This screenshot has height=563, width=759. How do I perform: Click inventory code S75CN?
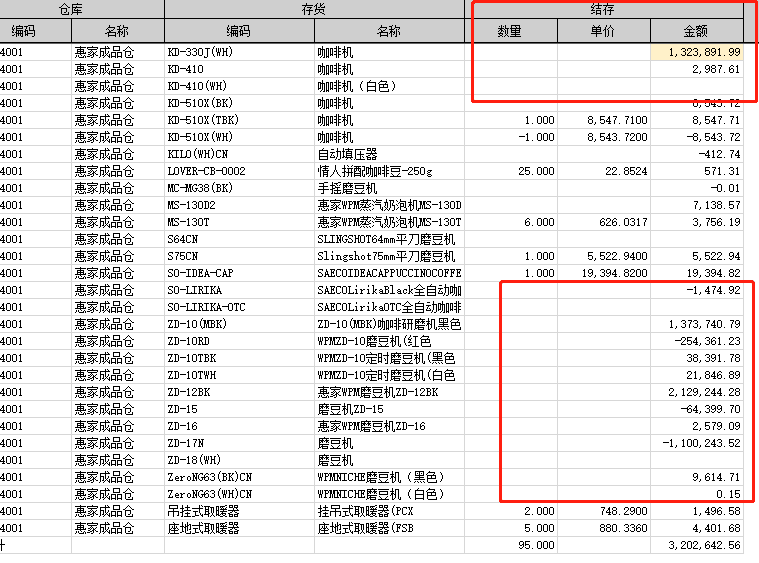point(239,256)
